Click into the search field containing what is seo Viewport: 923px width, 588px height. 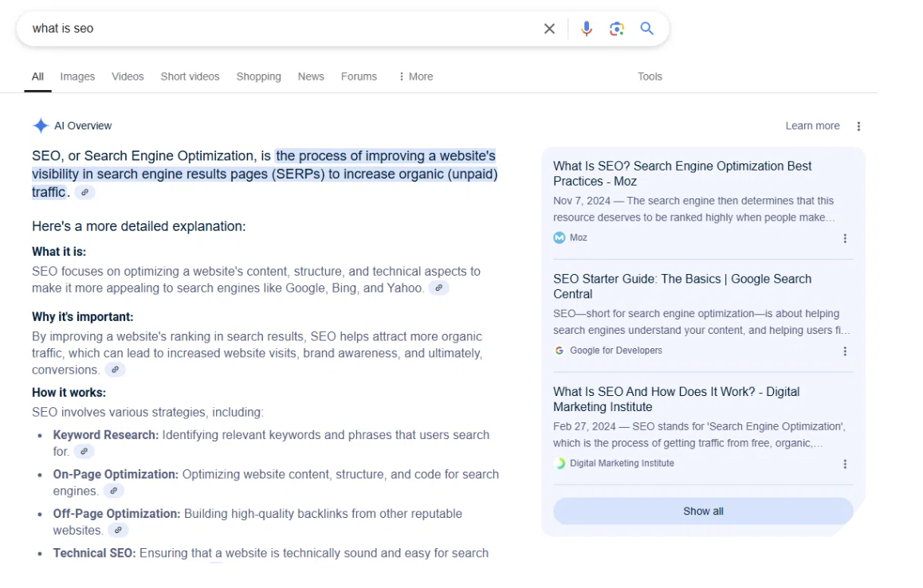[279, 29]
